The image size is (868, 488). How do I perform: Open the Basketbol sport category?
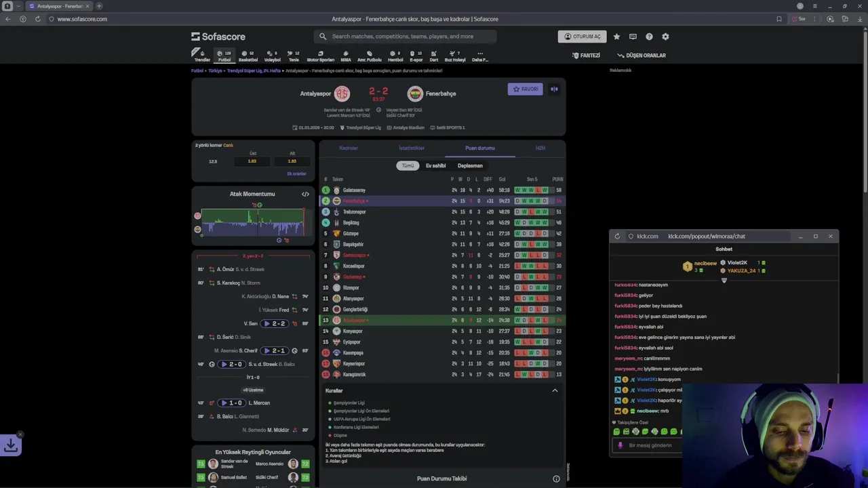248,56
